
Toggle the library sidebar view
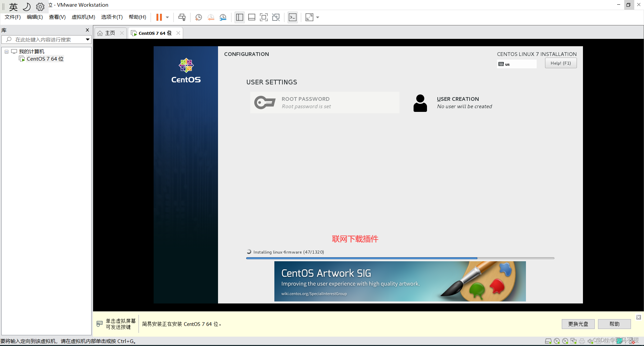coord(239,17)
